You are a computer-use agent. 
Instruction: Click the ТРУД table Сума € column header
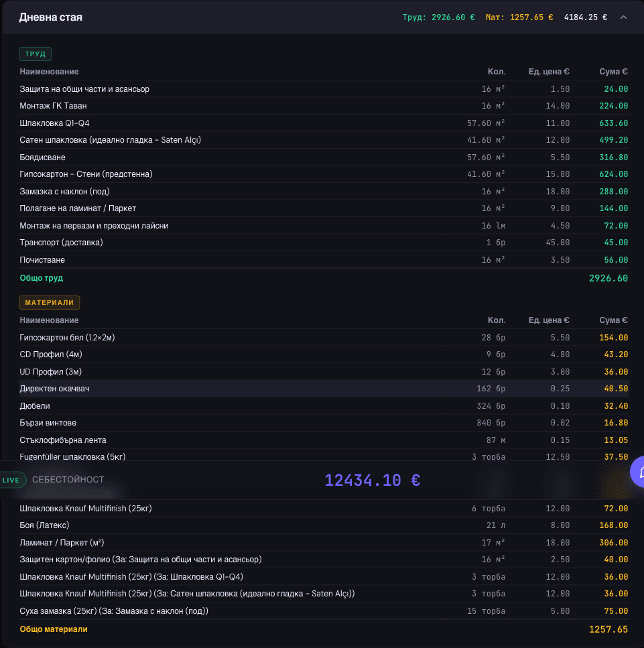coord(613,72)
